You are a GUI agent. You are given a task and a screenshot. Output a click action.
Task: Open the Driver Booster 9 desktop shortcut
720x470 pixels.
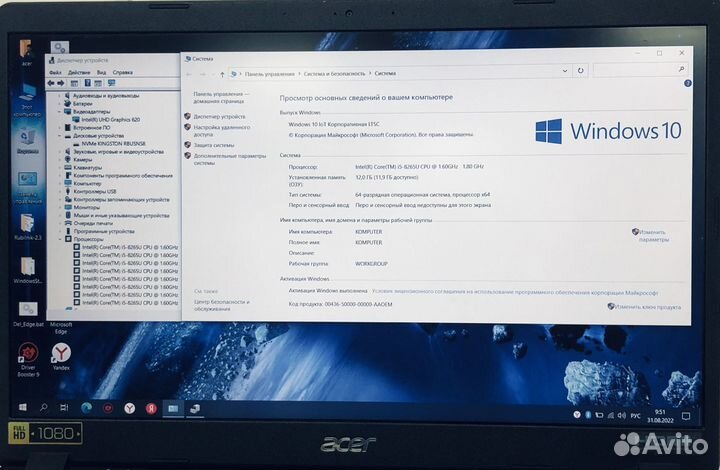(28, 360)
